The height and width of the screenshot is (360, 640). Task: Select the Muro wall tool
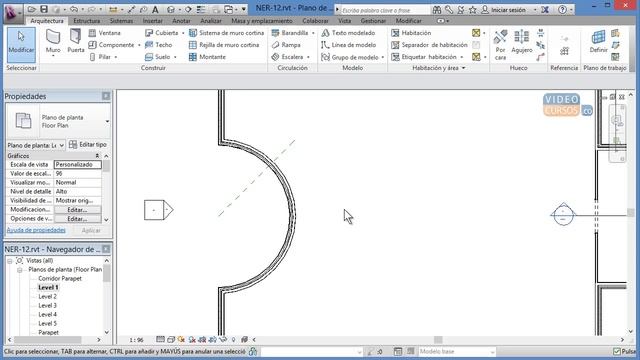[53, 42]
